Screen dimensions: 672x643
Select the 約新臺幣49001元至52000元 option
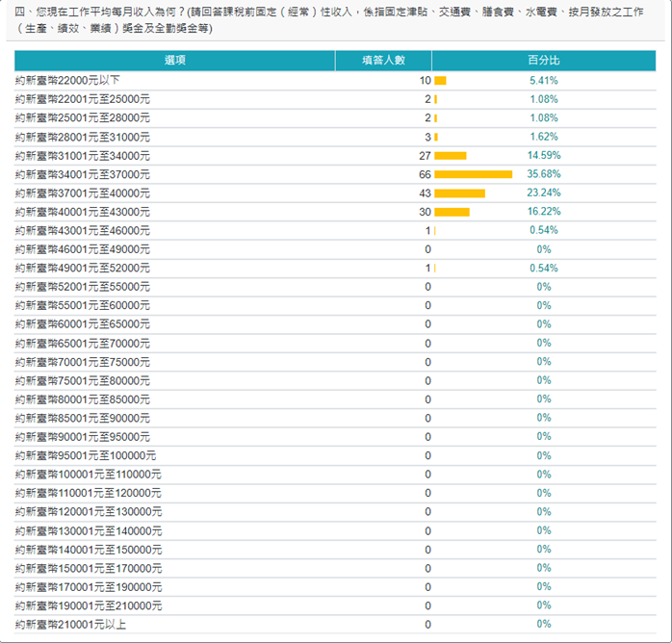[84, 268]
